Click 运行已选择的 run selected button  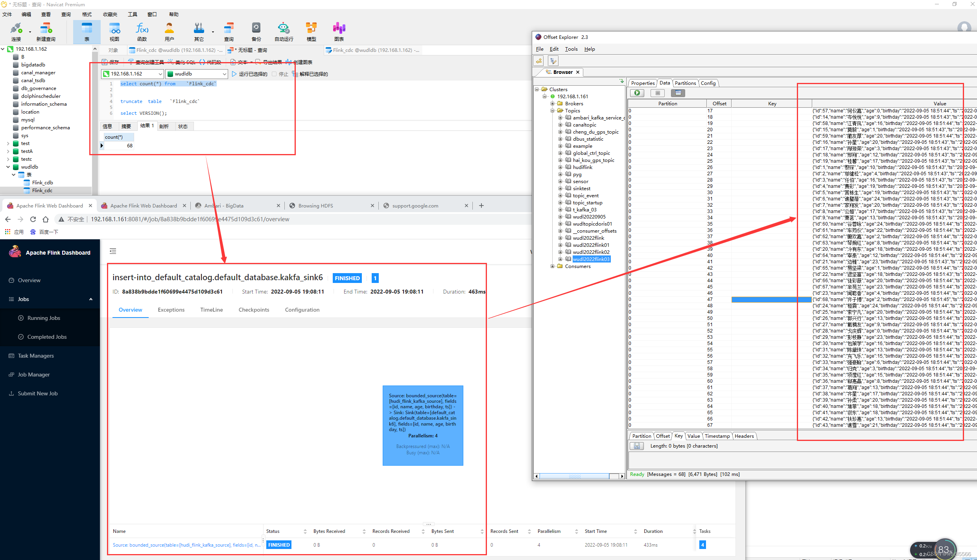(x=249, y=74)
